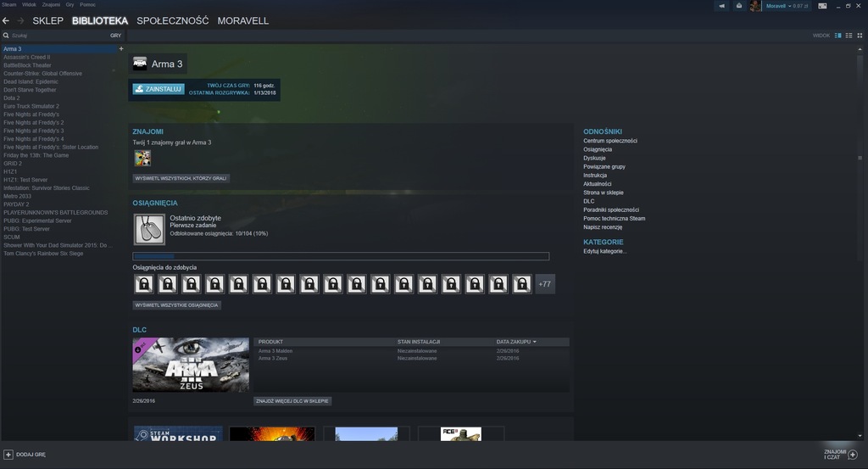Open the Pomoc menu
The width and height of the screenshot is (868, 469).
[87, 4]
